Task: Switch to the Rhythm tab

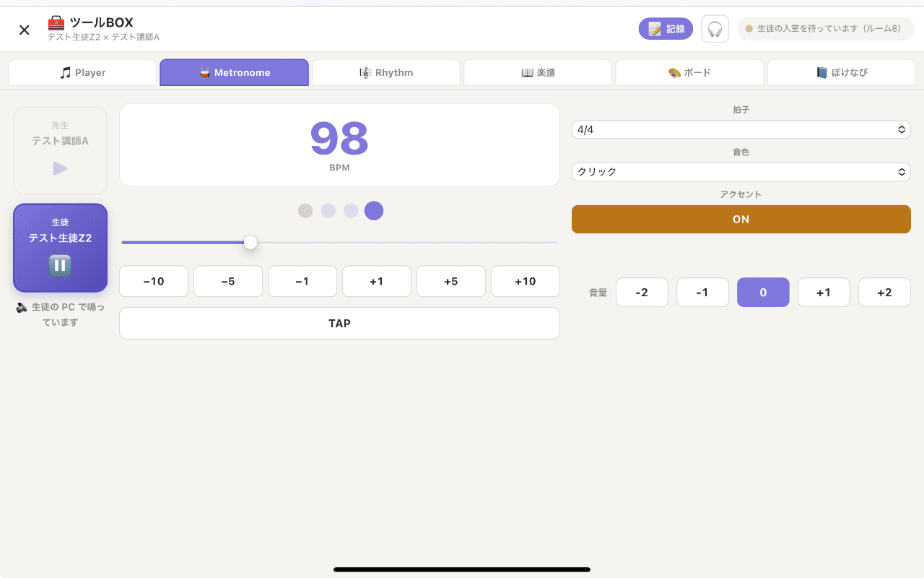Action: coord(386,72)
